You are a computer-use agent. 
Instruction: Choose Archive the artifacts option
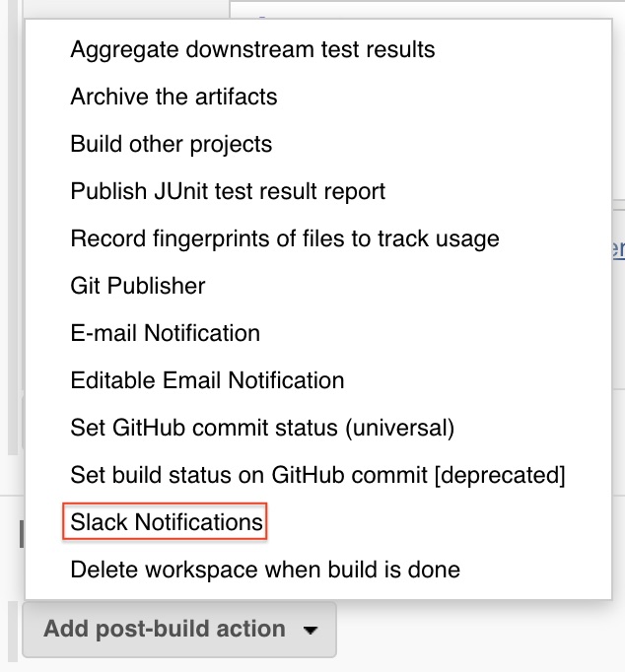pyautogui.click(x=174, y=97)
